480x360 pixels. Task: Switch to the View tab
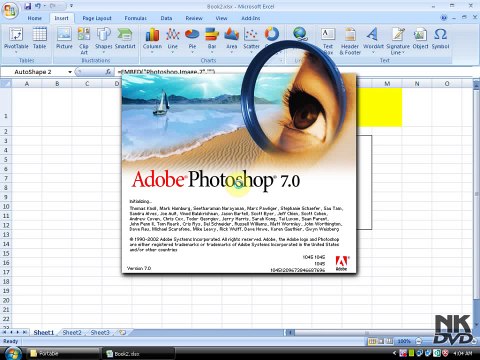click(221, 18)
